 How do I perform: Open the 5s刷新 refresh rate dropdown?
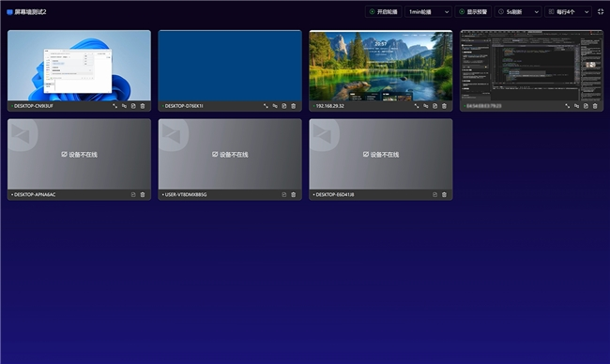point(518,11)
